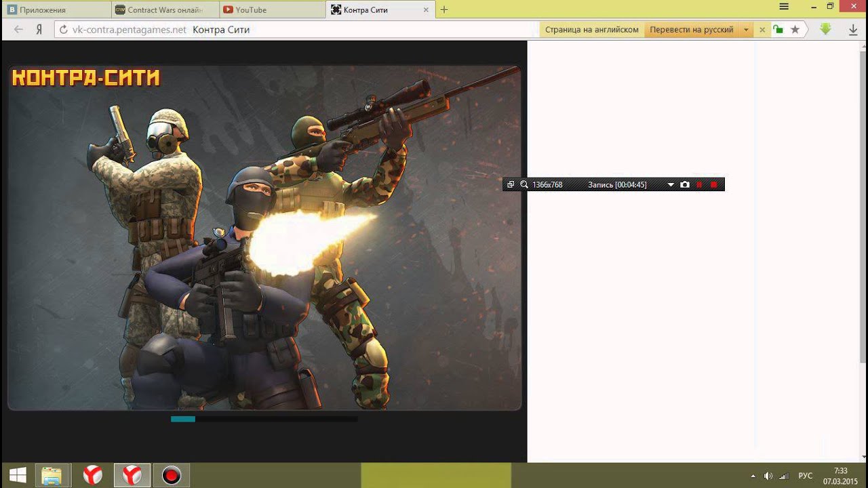Image resolution: width=868 pixels, height=488 pixels.
Task: Open the browser downloads icon
Action: pyautogui.click(x=854, y=30)
